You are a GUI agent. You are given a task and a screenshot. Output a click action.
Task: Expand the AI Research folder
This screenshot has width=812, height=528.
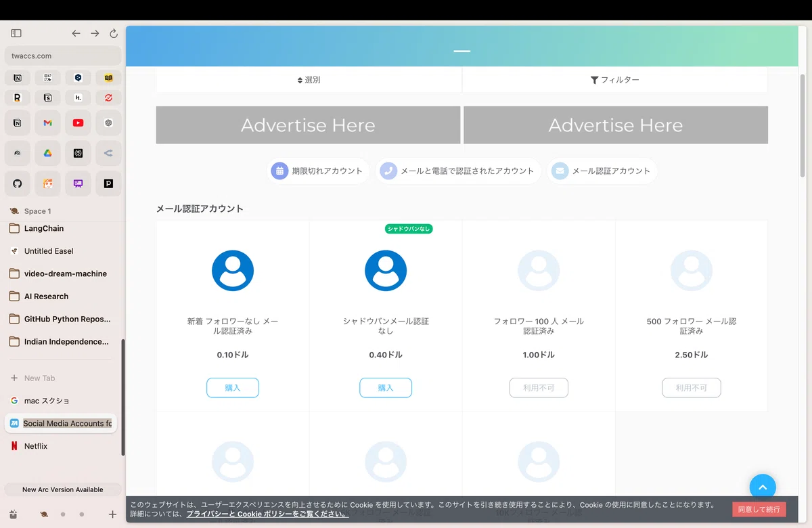63,296
